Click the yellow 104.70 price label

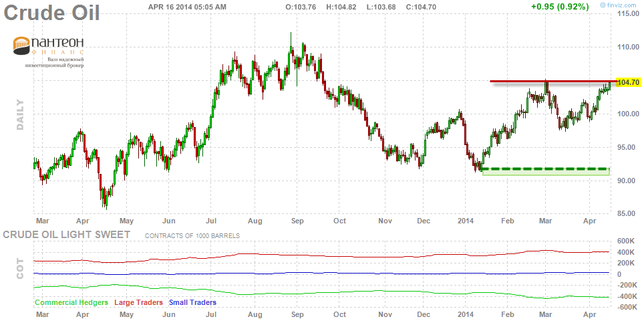point(629,82)
